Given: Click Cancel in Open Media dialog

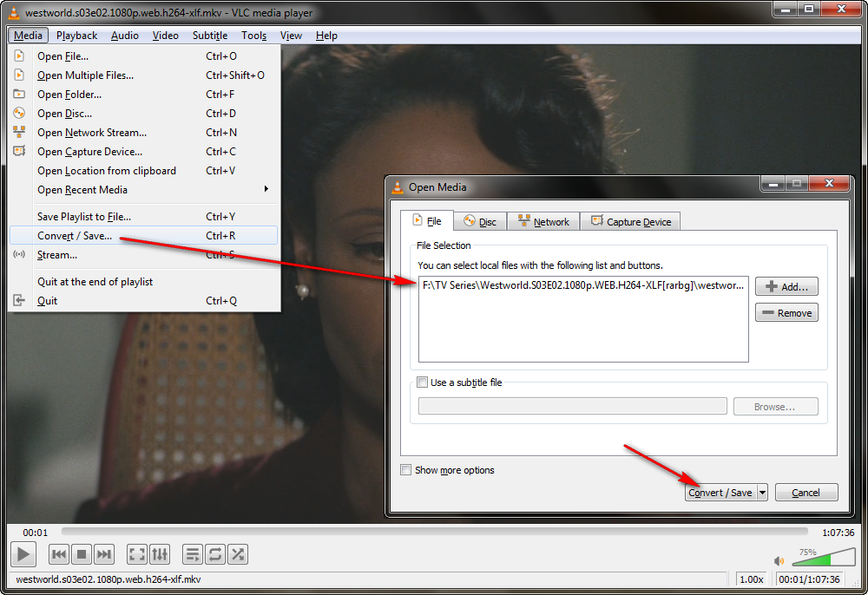Looking at the screenshot, I should coord(806,492).
